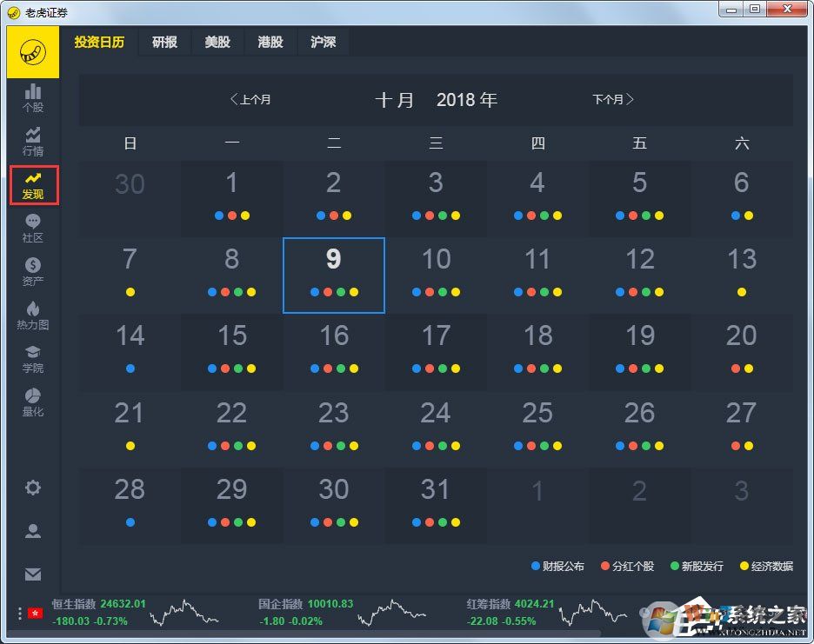Screen dimensions: 814x644
Task: Select the 学院 academy icon
Action: pos(32,358)
